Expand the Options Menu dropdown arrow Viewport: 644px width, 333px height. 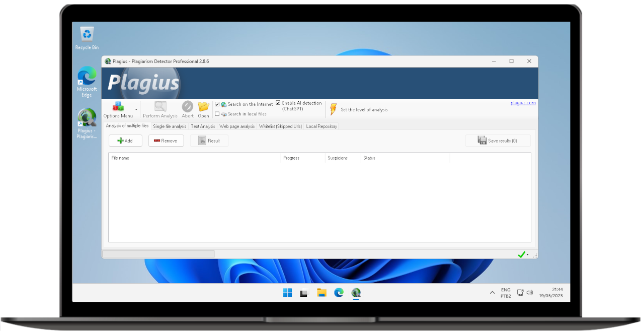click(136, 108)
